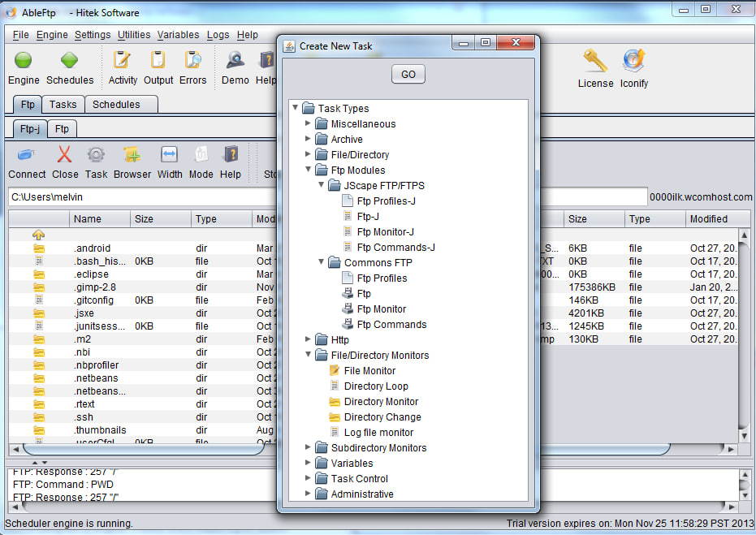Click the Width adjust icon

point(169,155)
